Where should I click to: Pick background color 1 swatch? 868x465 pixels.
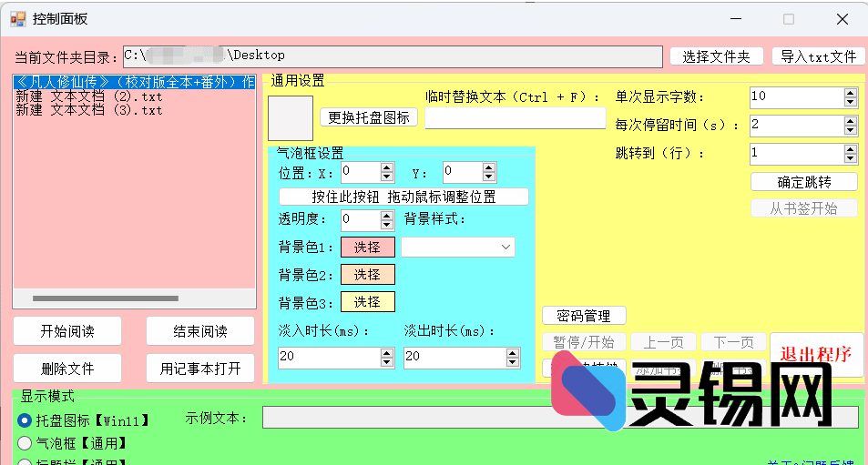367,247
